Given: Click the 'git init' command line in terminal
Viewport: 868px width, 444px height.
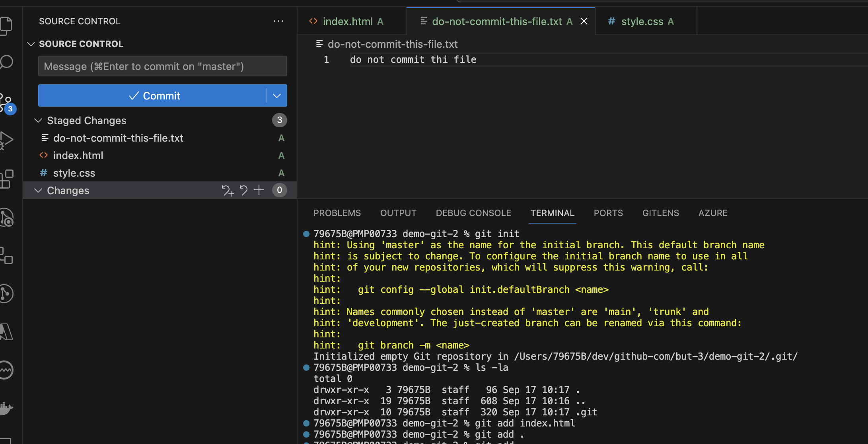Looking at the screenshot, I should click(416, 234).
